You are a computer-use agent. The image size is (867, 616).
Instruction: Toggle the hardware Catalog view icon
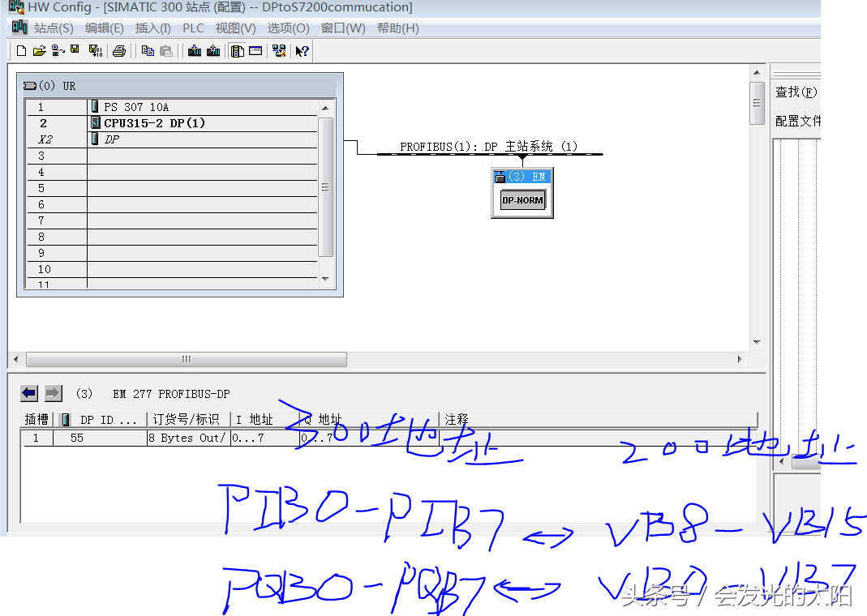tap(237, 51)
